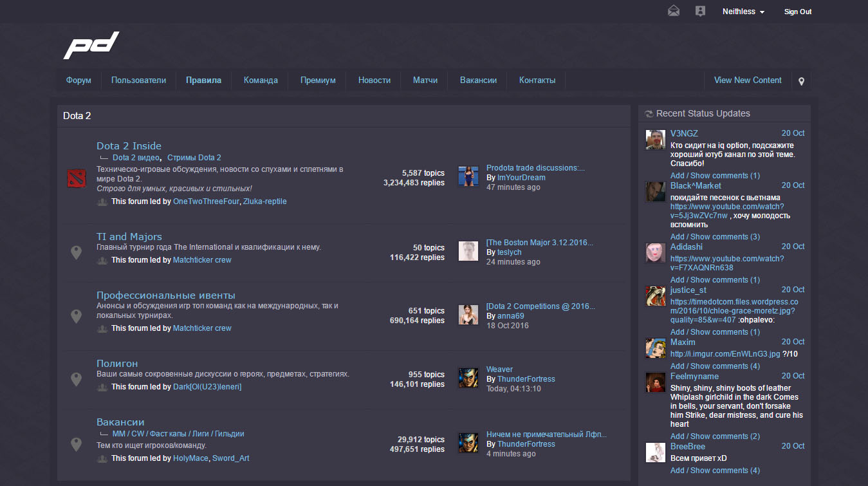Click the map marker icon next to View New Content

[801, 81]
